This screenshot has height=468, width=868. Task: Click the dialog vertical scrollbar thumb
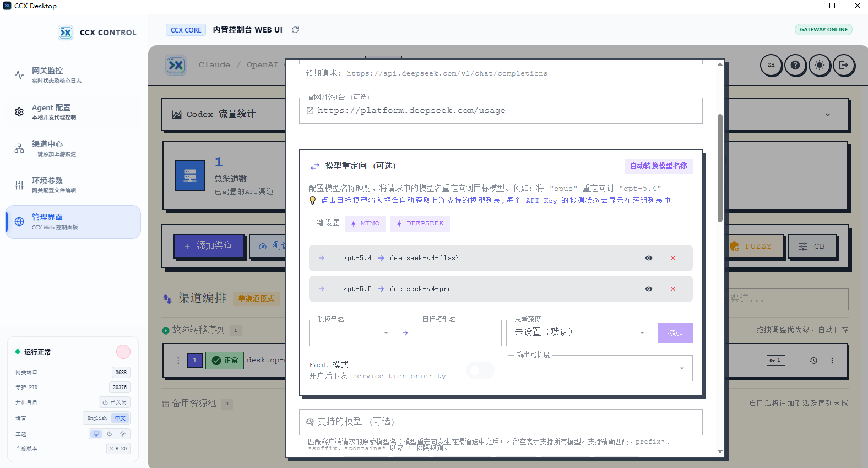(x=720, y=168)
